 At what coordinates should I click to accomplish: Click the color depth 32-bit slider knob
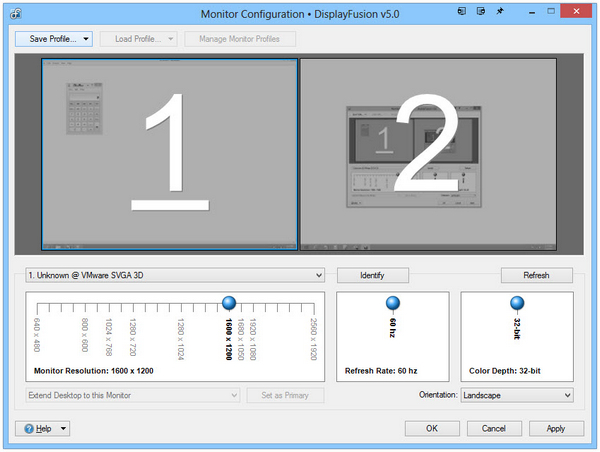tap(517, 303)
